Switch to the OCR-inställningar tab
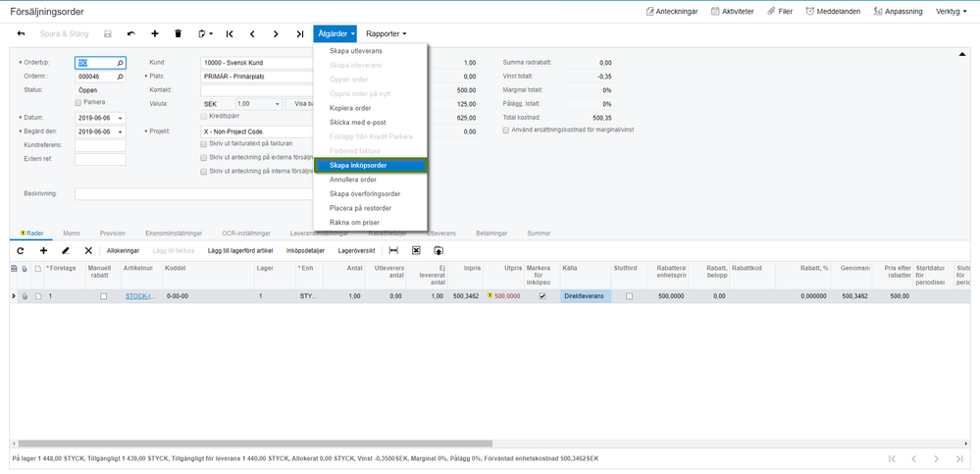Screen dimensions: 980x474 pos(245,234)
